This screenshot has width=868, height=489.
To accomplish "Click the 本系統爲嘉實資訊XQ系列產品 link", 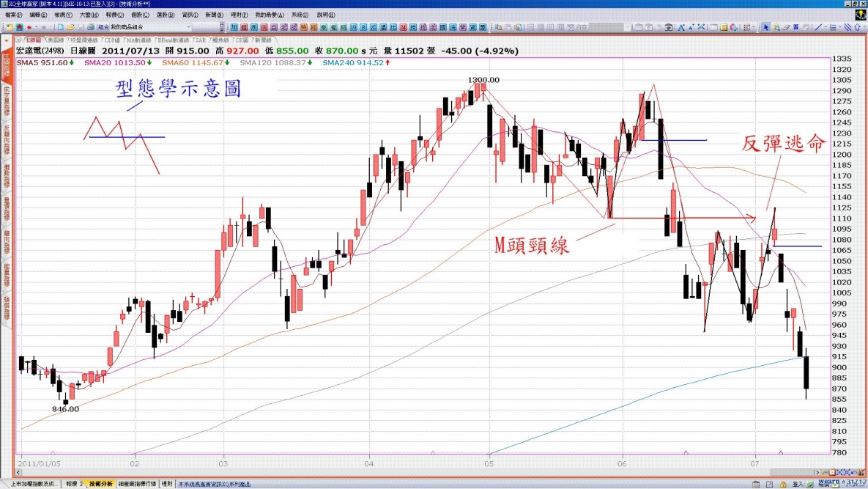I will pos(214,484).
